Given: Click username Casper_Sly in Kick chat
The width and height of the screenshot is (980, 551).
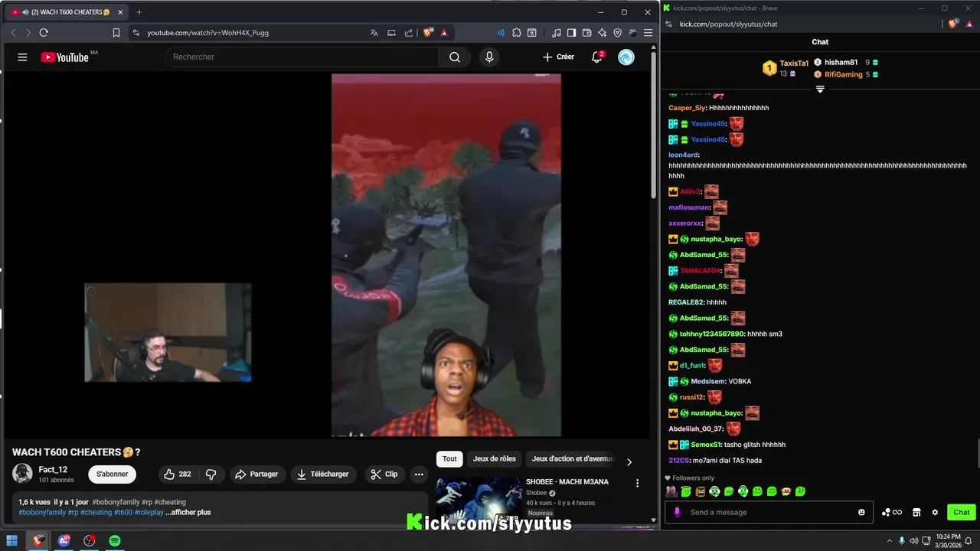Looking at the screenshot, I should pyautogui.click(x=687, y=108).
